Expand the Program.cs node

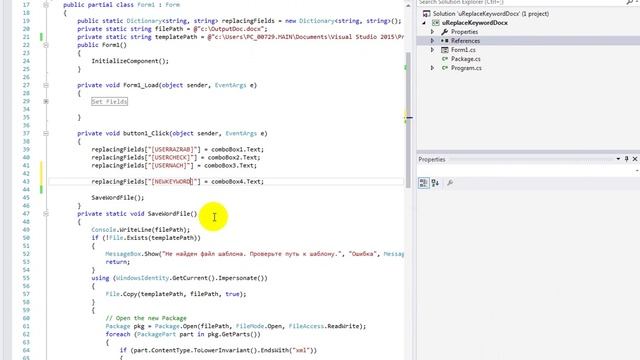[x=432, y=68]
